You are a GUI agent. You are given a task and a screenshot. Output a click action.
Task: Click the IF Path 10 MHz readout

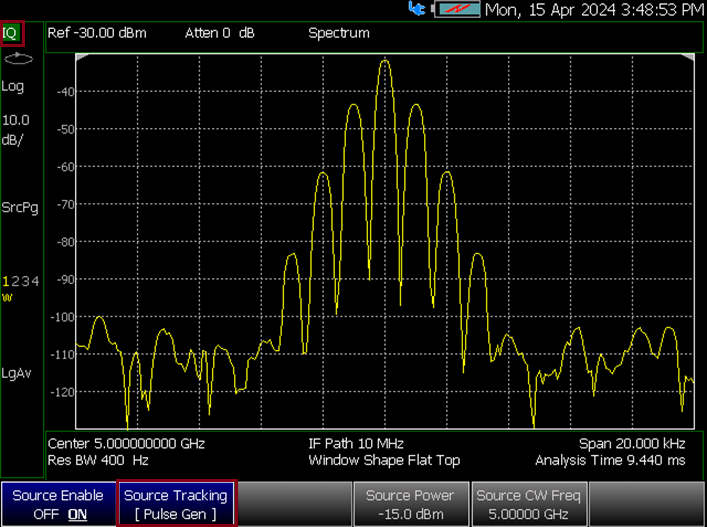coord(356,444)
